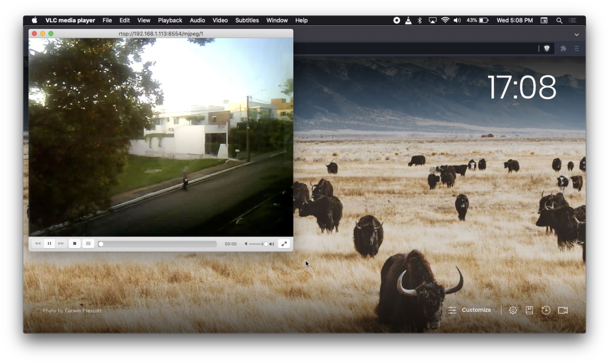Open browser settings gear icon
The image size is (609, 364).
tap(513, 310)
